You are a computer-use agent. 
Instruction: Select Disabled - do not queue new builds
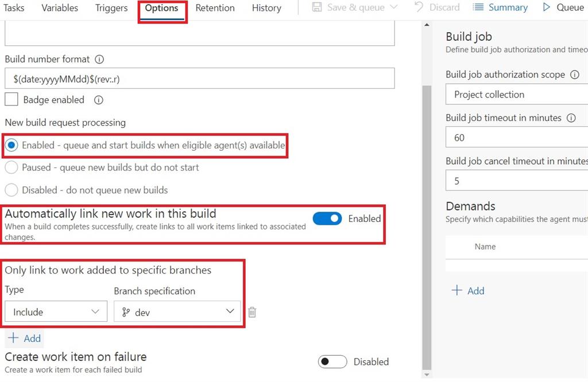point(11,190)
